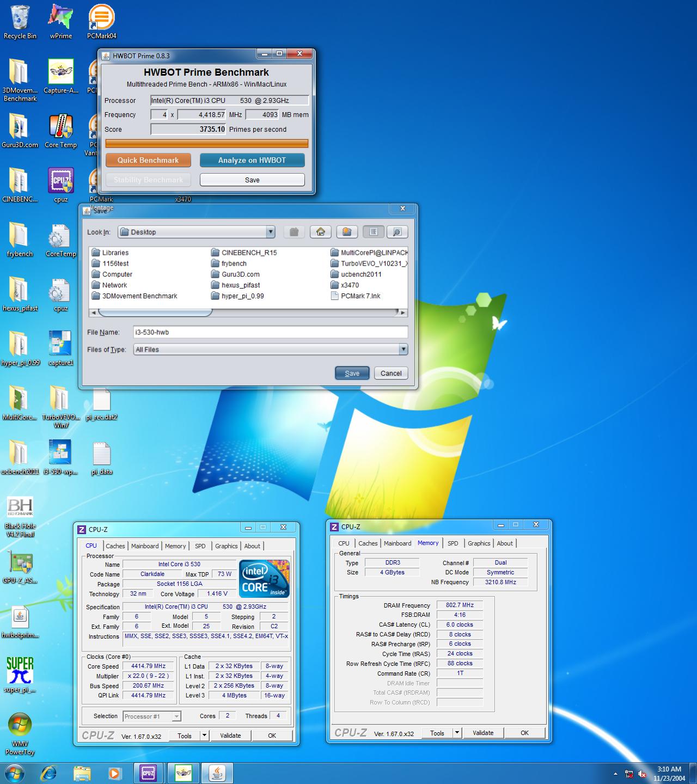Click the Save dialog horizontal scrollbar
The height and width of the screenshot is (784, 697).
pos(249,313)
